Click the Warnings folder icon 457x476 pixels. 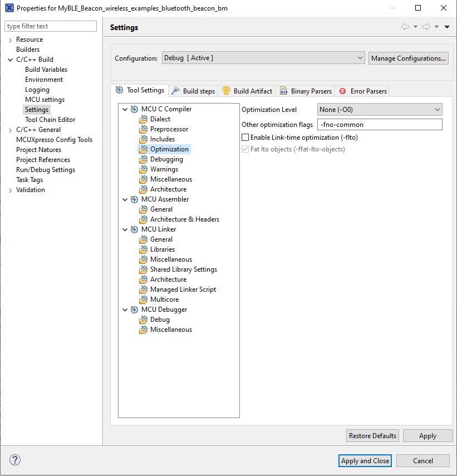[x=143, y=169]
